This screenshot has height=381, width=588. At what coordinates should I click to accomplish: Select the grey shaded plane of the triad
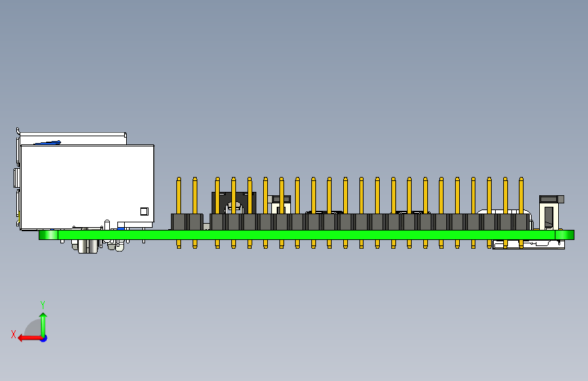[33, 328]
